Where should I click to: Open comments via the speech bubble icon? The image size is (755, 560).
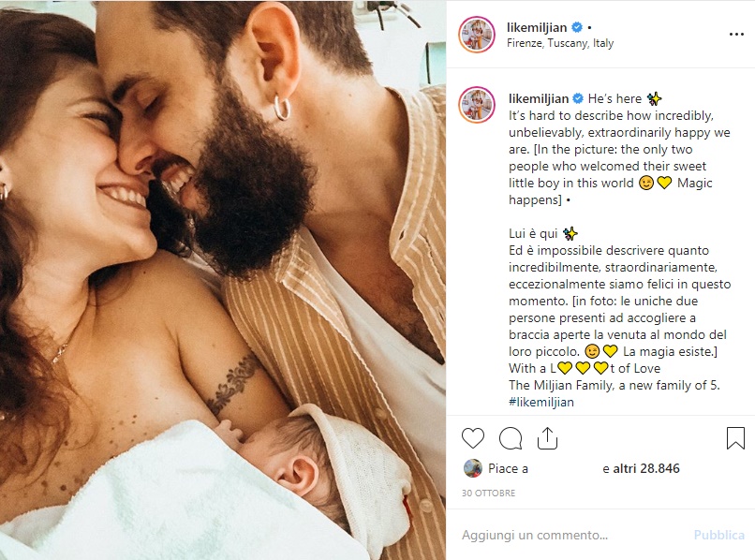511,438
